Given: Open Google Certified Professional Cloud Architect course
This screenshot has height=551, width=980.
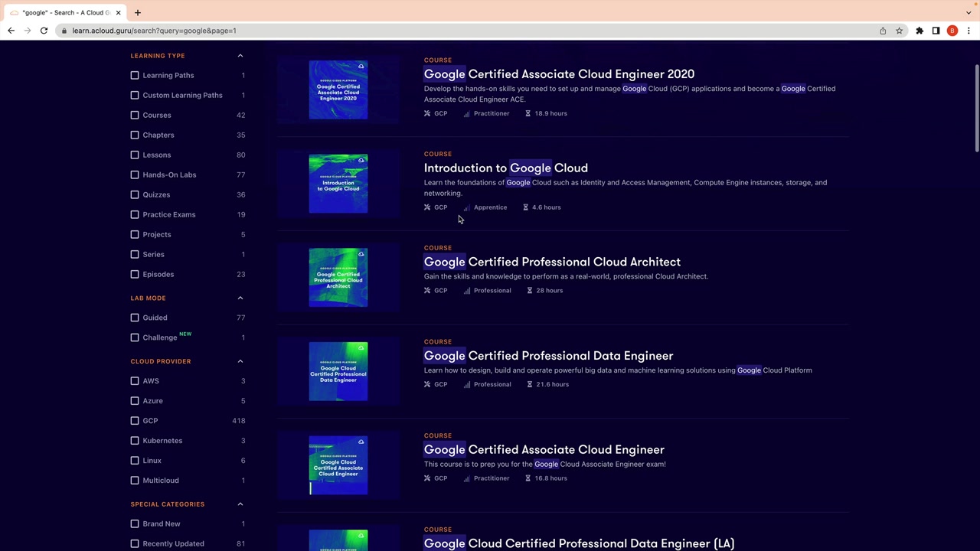Looking at the screenshot, I should (551, 262).
